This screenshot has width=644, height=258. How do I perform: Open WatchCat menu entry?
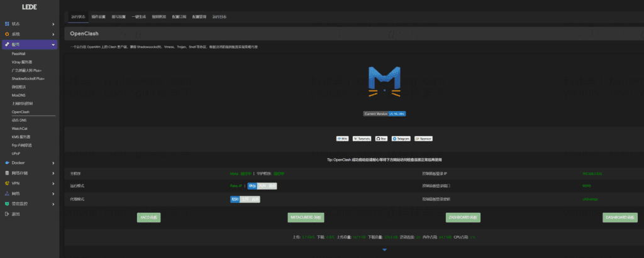(19, 129)
